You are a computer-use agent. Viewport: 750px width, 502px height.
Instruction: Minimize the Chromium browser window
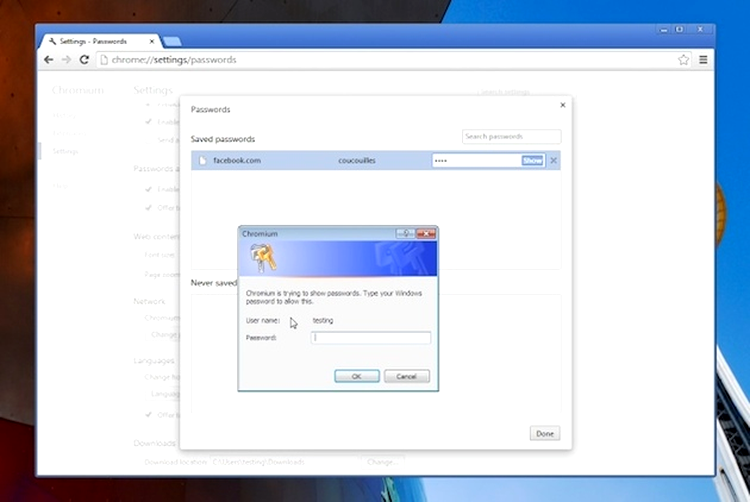coord(664,30)
